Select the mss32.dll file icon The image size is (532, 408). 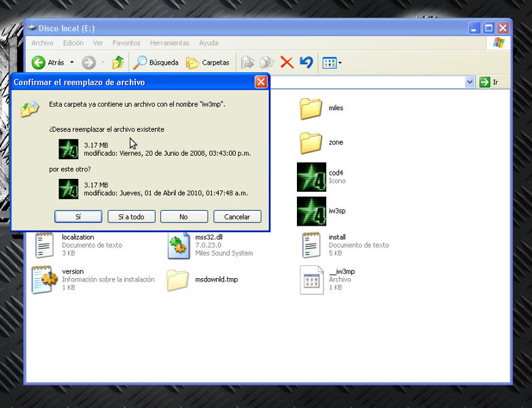pos(179,245)
